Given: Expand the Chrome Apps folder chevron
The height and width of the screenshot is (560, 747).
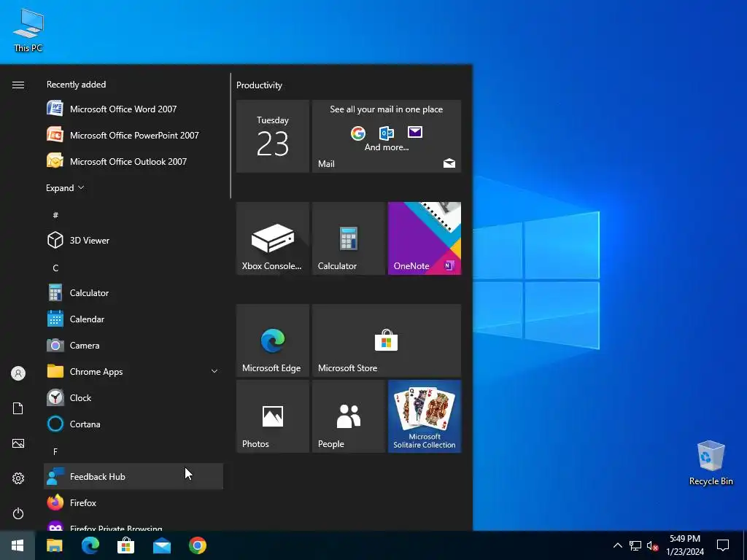Looking at the screenshot, I should (x=214, y=371).
